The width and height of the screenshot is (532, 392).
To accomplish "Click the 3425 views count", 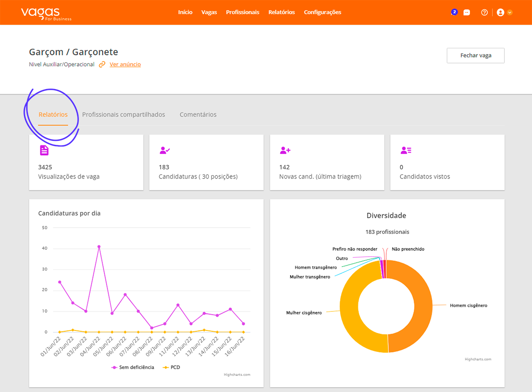I will [x=46, y=167].
